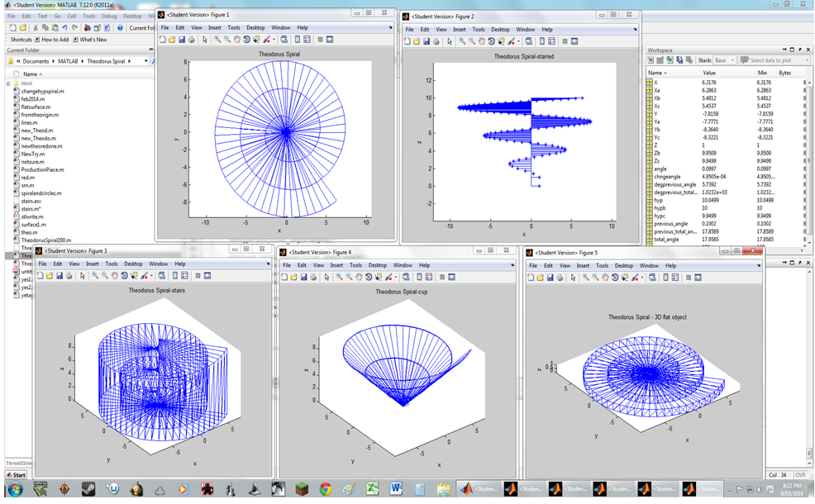
Task: Open the Debug menu in MATLAB main window
Action: [108, 16]
